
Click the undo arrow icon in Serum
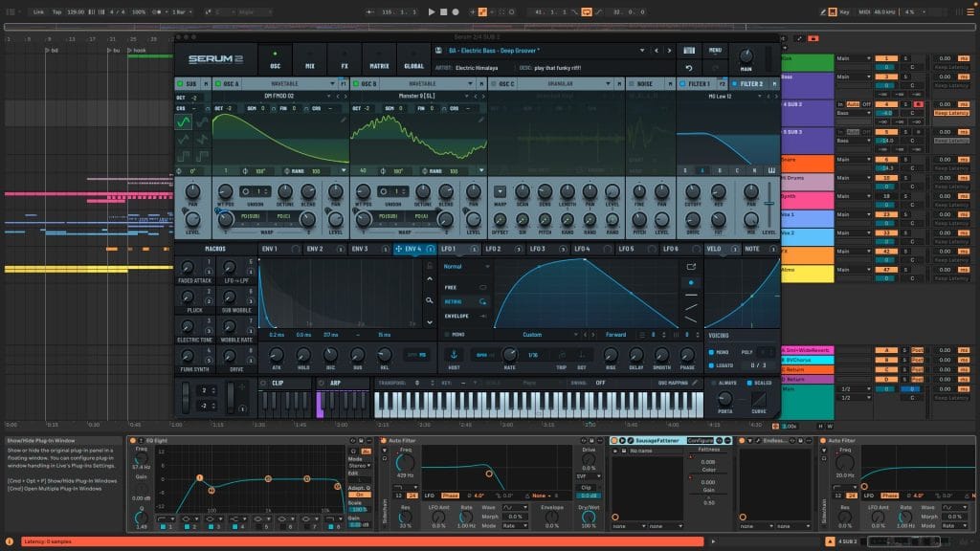(x=688, y=68)
